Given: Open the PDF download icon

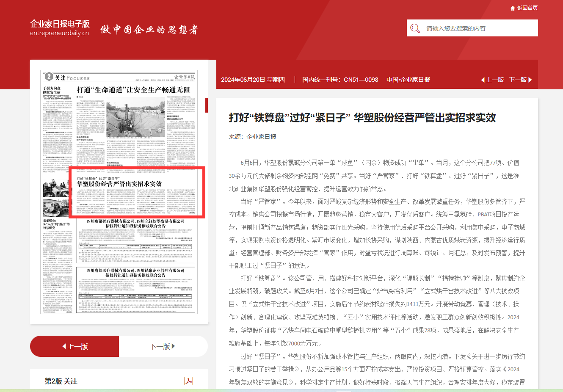Looking at the screenshot, I should tap(188, 381).
